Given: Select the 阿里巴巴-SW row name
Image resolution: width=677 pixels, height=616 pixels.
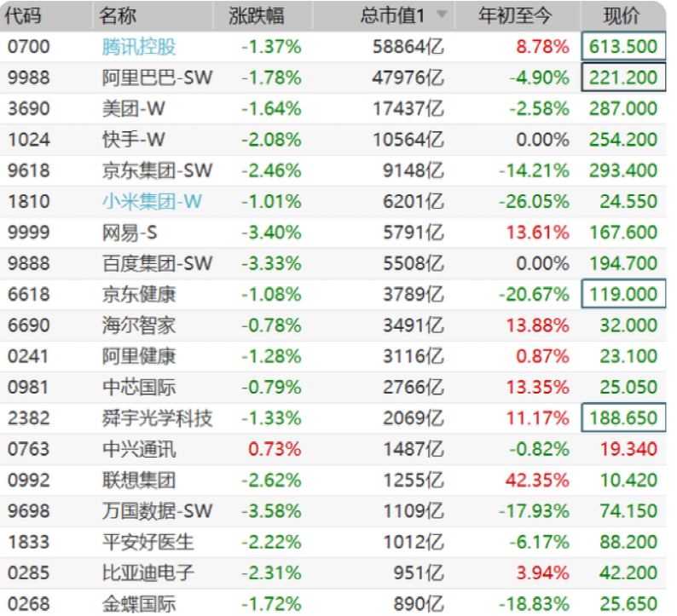Looking at the screenshot, I should [157, 78].
